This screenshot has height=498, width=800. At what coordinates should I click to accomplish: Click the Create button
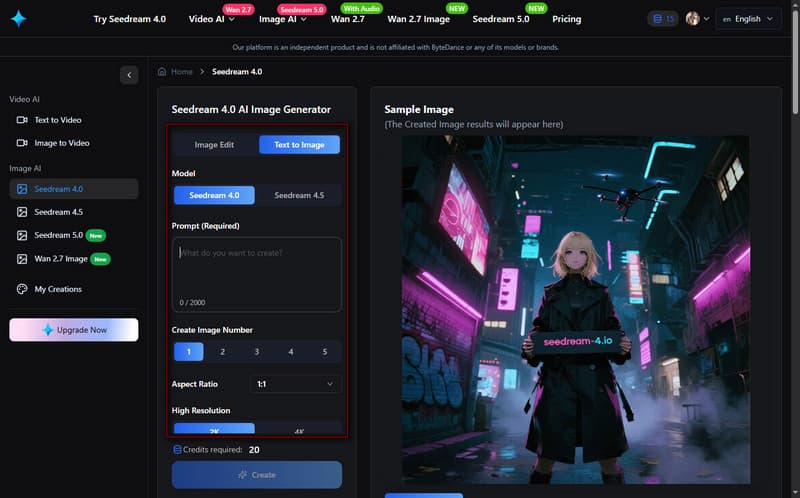257,475
